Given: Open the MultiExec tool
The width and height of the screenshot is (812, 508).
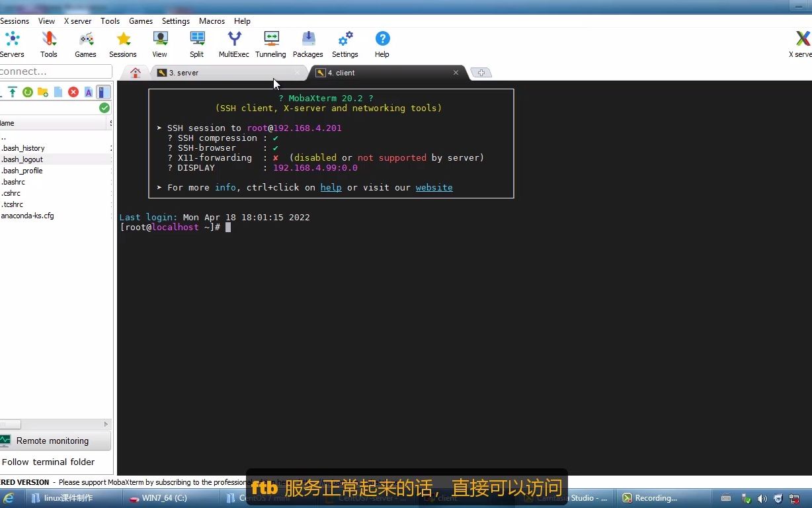Looking at the screenshot, I should pyautogui.click(x=233, y=41).
